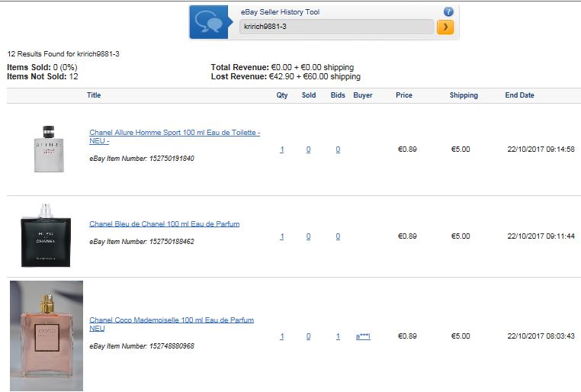Click sold count for Bleu de Chanel

[x=309, y=236]
